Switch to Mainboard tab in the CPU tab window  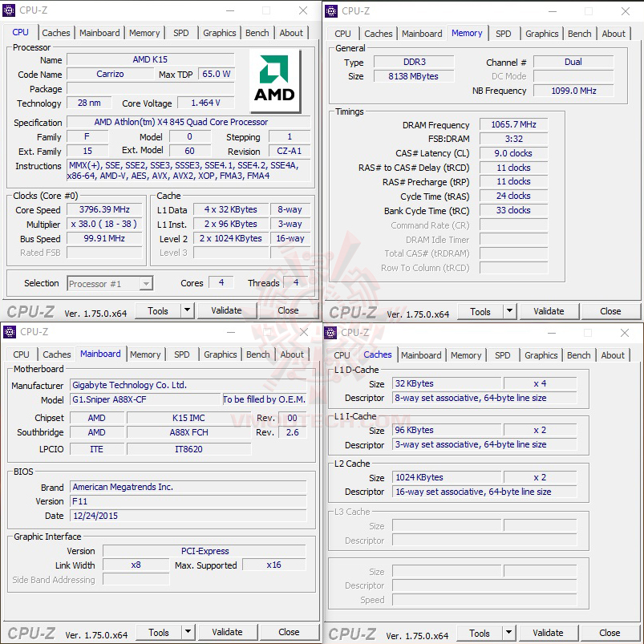pos(99,33)
